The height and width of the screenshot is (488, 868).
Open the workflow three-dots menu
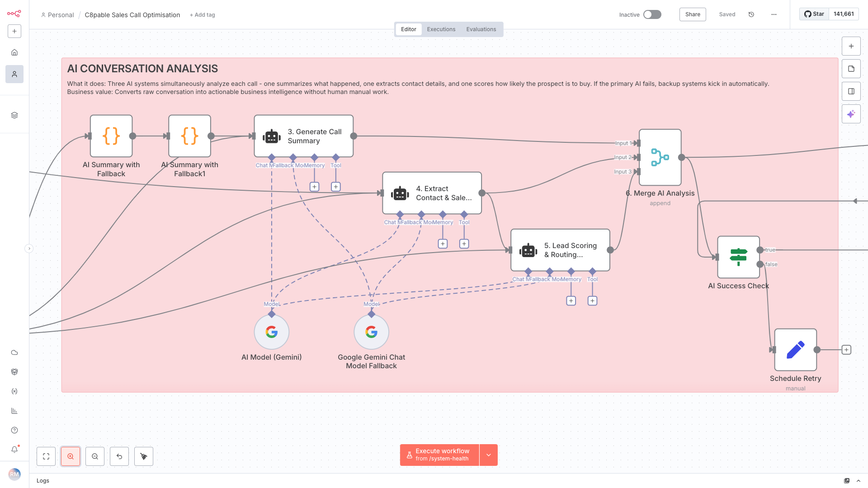774,14
